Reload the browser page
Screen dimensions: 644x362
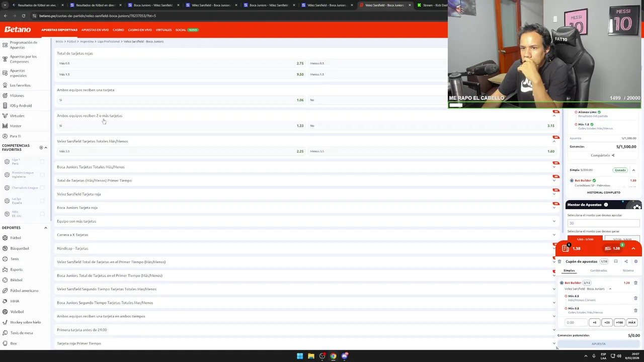pos(23,16)
